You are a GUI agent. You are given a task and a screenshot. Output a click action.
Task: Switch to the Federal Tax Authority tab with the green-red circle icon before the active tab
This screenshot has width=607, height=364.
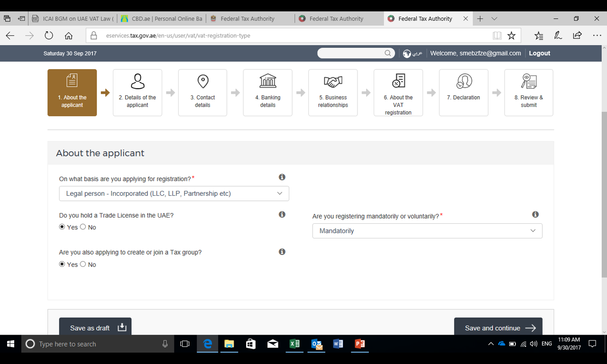click(339, 18)
